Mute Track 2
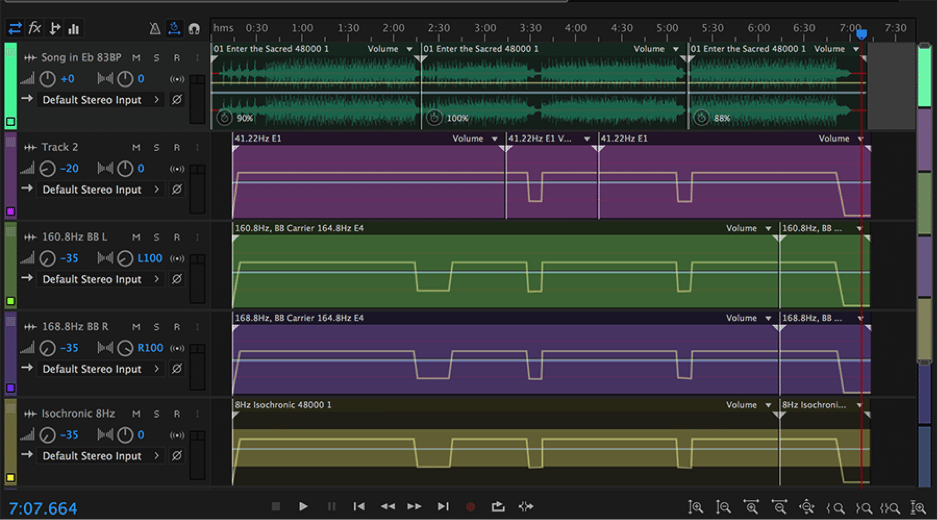Viewport: 938px width, 520px height. click(136, 147)
